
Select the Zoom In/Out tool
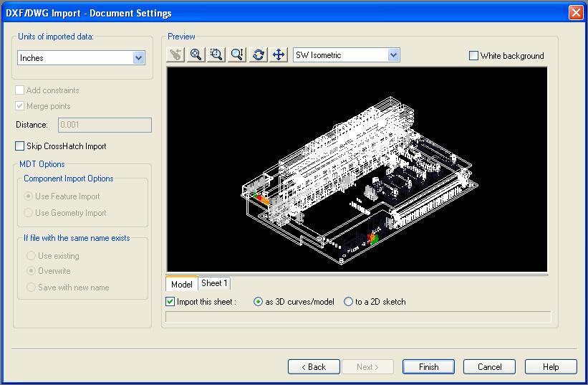(237, 54)
